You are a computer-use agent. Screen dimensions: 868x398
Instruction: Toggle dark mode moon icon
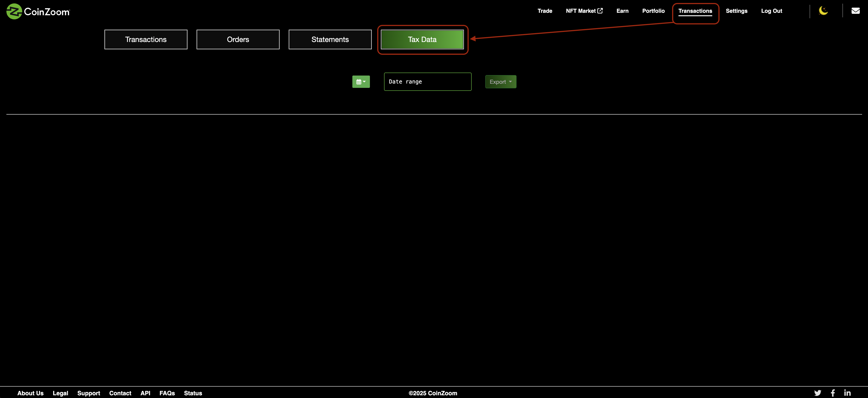click(823, 11)
